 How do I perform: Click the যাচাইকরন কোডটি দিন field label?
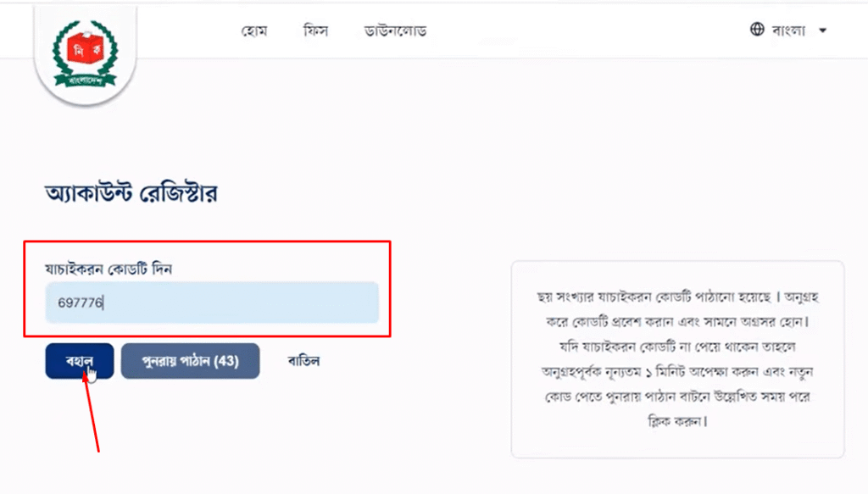(x=108, y=269)
